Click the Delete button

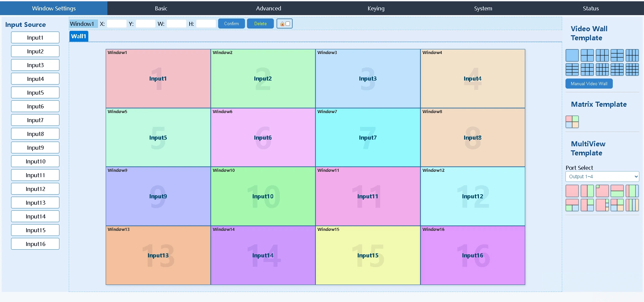[x=260, y=23]
